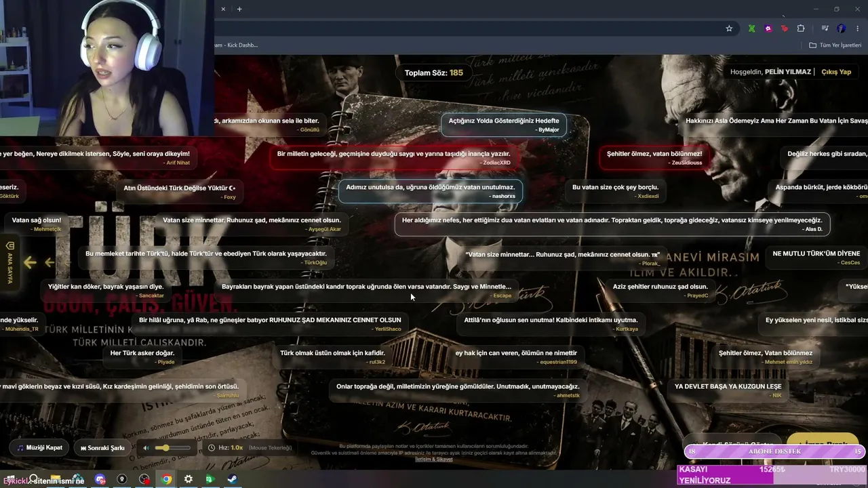
Task: Open the purple browser extension icon
Action: (768, 28)
